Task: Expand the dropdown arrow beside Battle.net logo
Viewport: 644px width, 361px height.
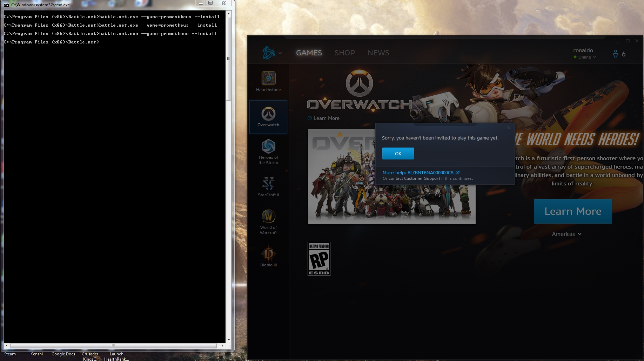Action: tap(280, 53)
